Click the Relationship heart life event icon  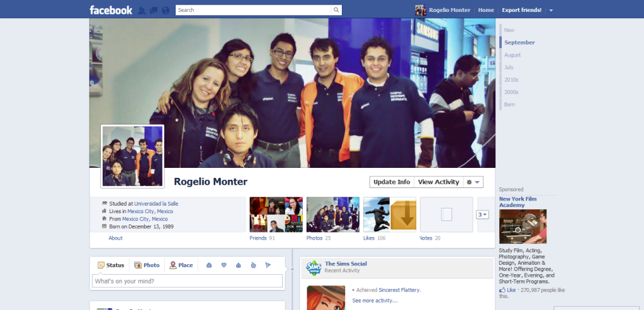223,265
